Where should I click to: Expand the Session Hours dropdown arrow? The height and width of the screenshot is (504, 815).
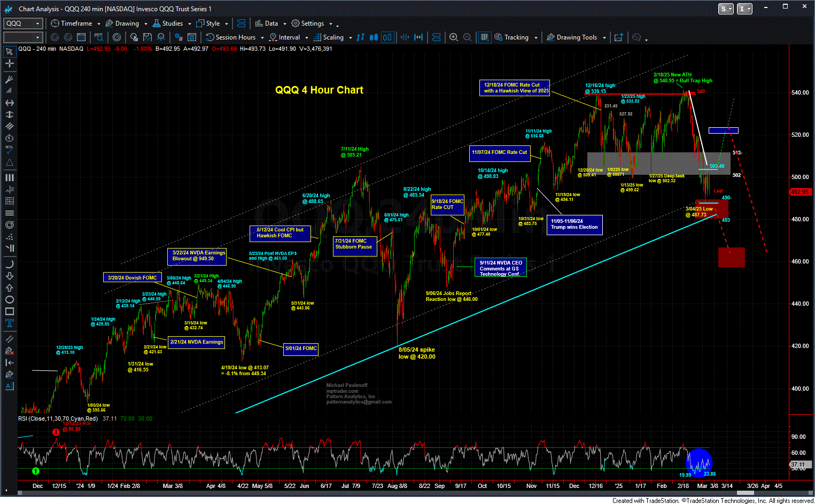coord(262,38)
